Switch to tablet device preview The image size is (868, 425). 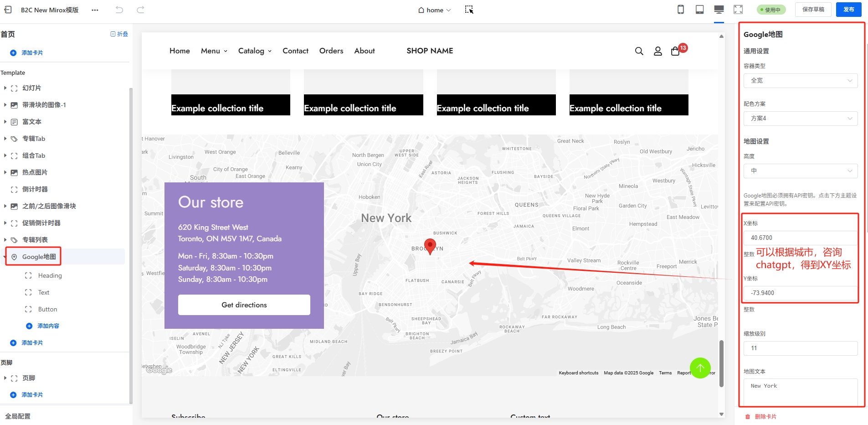tap(699, 10)
